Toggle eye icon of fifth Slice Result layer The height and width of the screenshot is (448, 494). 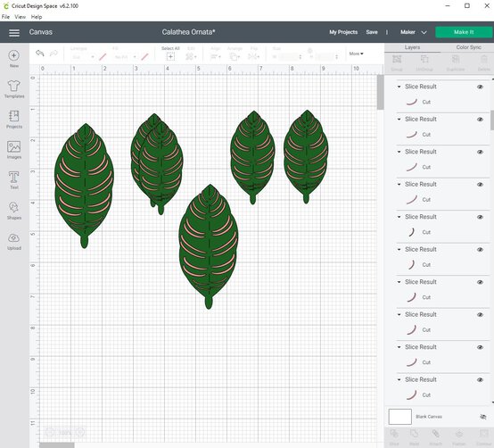[x=480, y=217]
